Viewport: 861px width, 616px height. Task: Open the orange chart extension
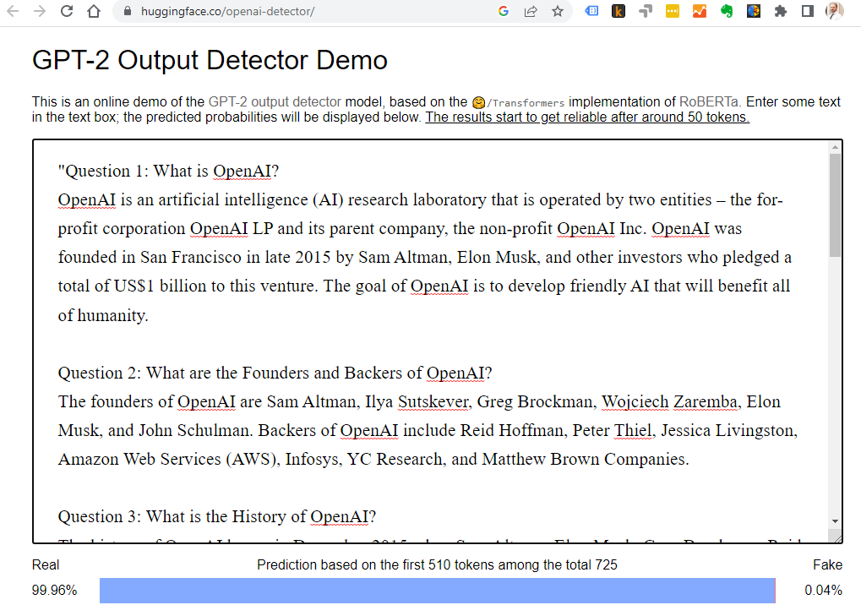pyautogui.click(x=699, y=11)
